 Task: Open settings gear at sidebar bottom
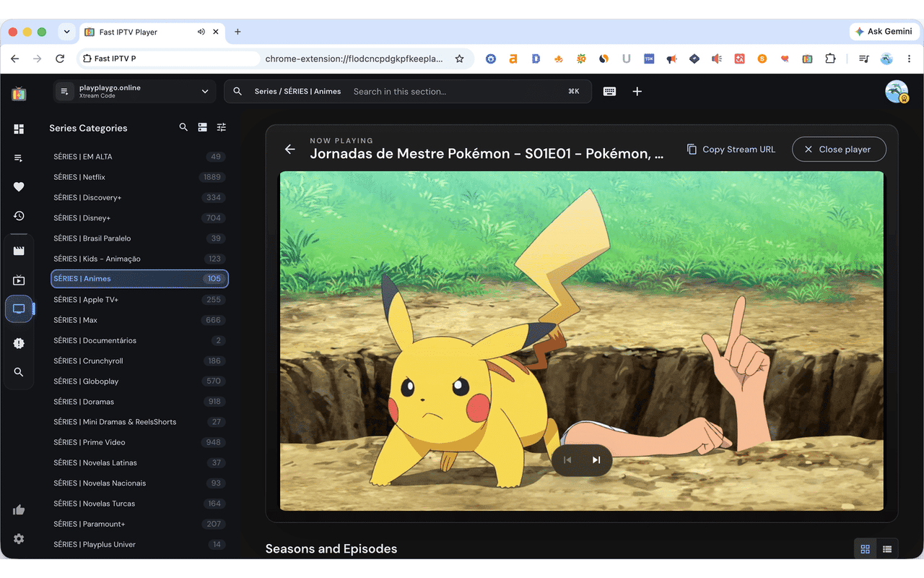[19, 538]
